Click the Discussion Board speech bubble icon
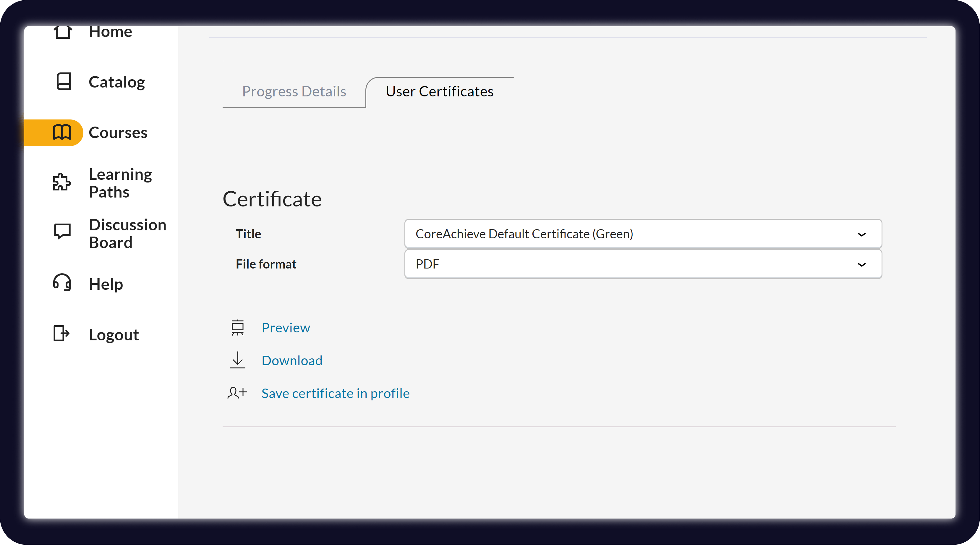Screen dimensions: 980x545 tap(62, 232)
